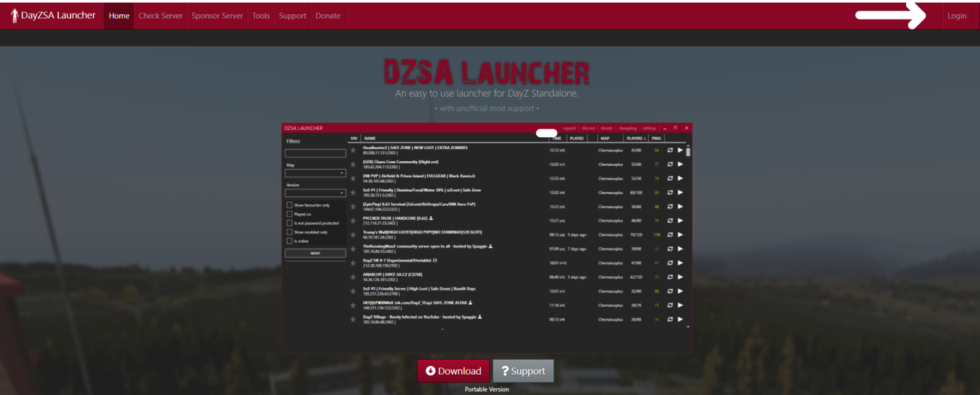Check Is not password protected
The width and height of the screenshot is (980, 395).
289,223
